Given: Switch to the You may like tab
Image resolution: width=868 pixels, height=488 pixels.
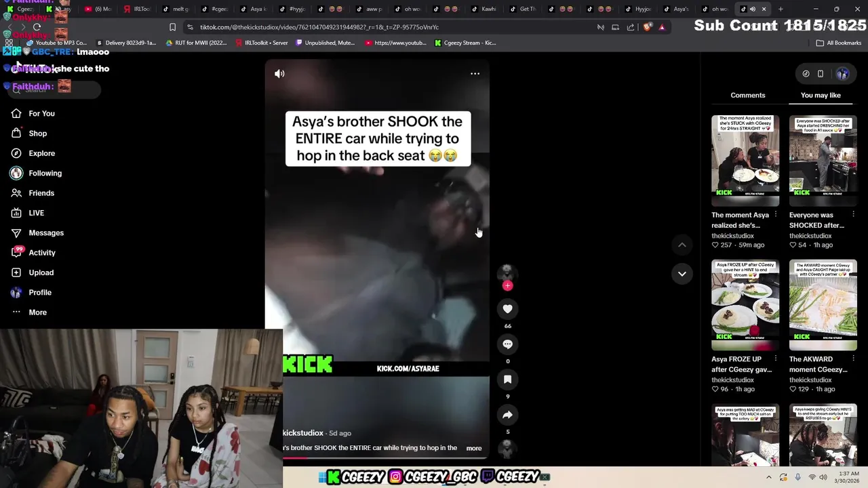Looking at the screenshot, I should click(x=821, y=96).
